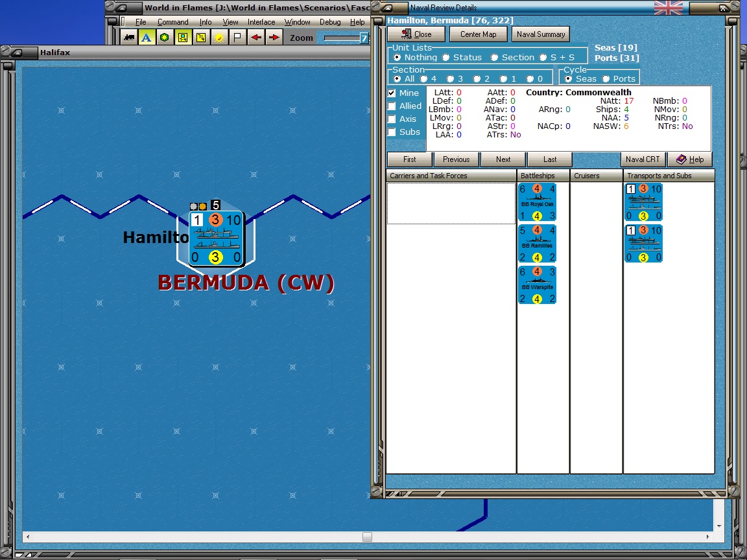The width and height of the screenshot is (747, 560).
Task: Click the Help book icon button
Action: tap(690, 159)
